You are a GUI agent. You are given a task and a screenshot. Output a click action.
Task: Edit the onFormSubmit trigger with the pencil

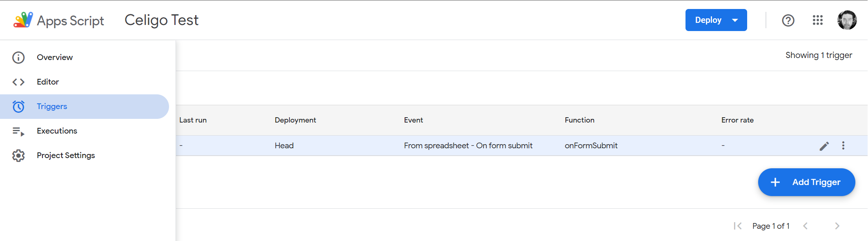pyautogui.click(x=824, y=145)
